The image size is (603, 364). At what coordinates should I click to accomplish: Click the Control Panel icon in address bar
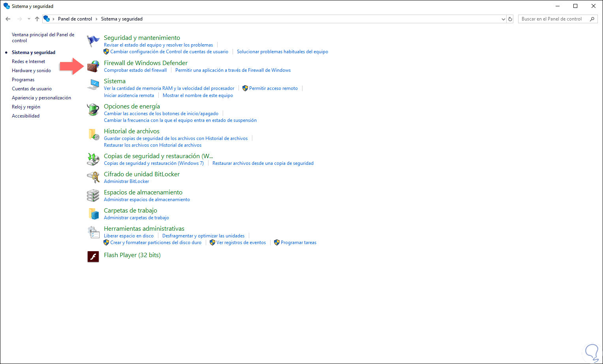(x=47, y=19)
